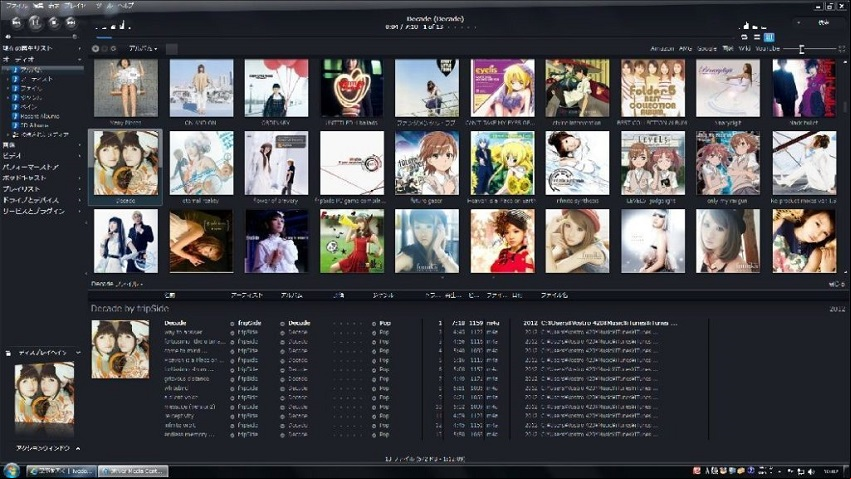Image resolution: width=851 pixels, height=479 pixels.
Task: Click the Google link
Action: coord(707,49)
